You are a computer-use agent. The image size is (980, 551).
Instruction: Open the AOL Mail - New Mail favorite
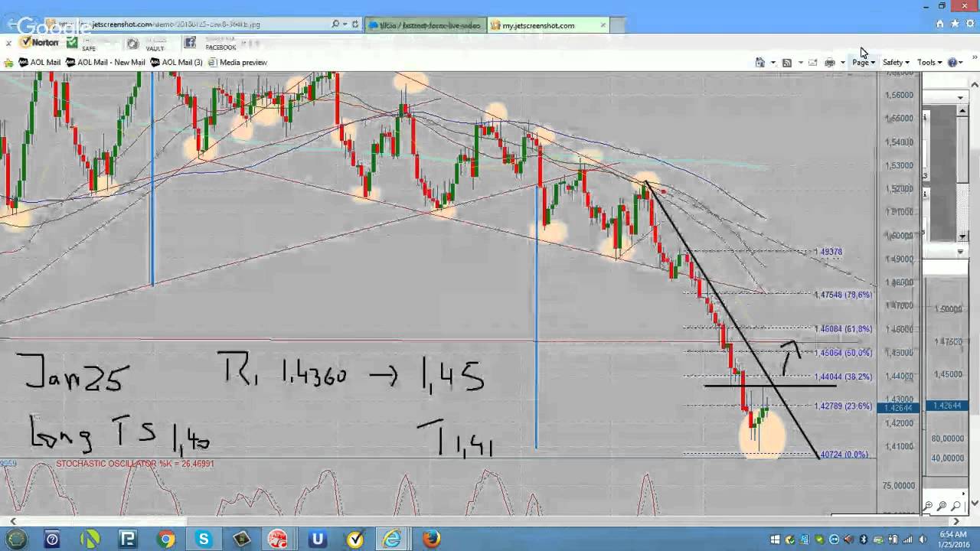click(105, 63)
